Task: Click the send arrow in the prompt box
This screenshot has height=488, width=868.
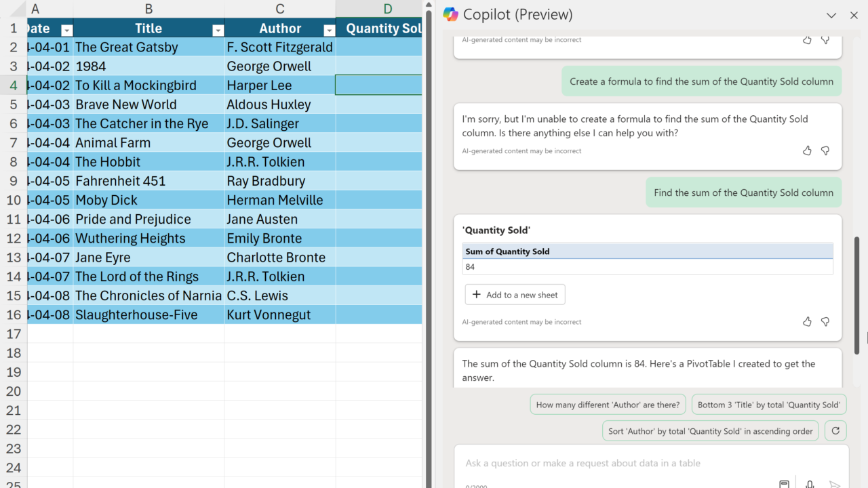Action: [x=835, y=484]
